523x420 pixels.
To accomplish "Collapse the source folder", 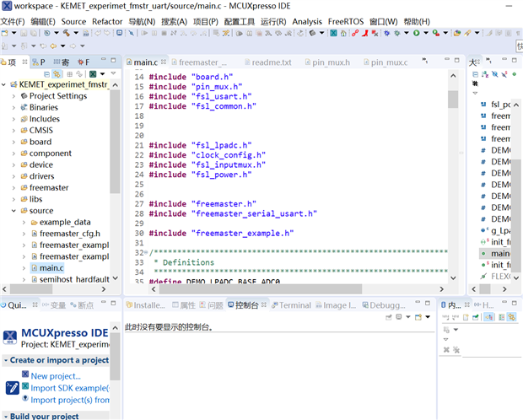I will click(13, 211).
